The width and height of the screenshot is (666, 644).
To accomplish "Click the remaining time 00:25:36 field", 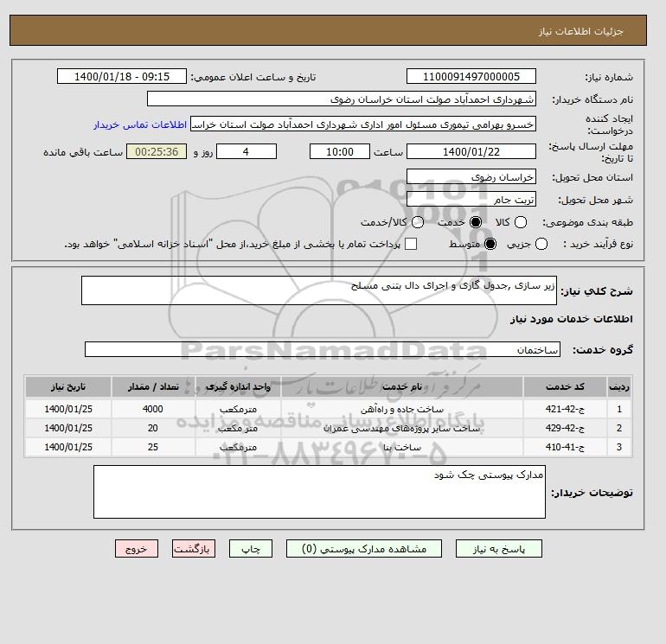I will (x=157, y=151).
